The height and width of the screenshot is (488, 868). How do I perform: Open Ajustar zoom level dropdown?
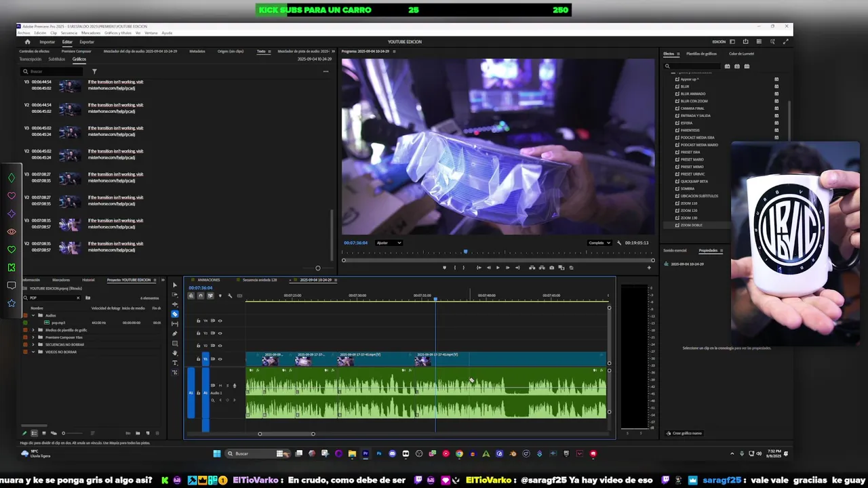click(x=389, y=243)
